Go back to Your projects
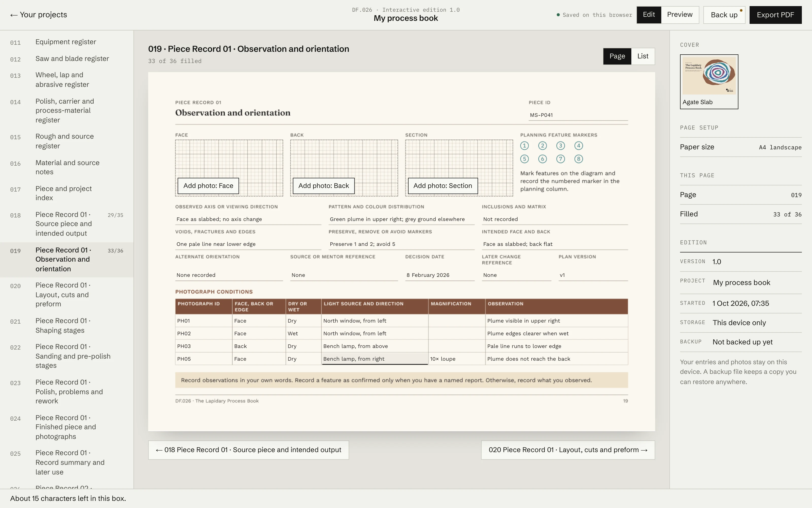This screenshot has width=812, height=508. pyautogui.click(x=39, y=15)
